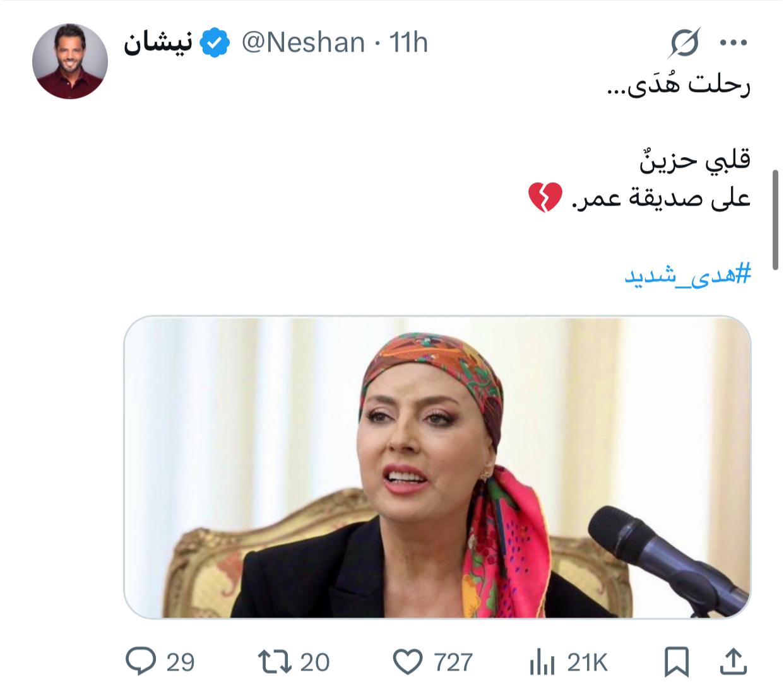Open view analytics bar chart icon
This screenshot has width=784, height=692.
[541, 662]
